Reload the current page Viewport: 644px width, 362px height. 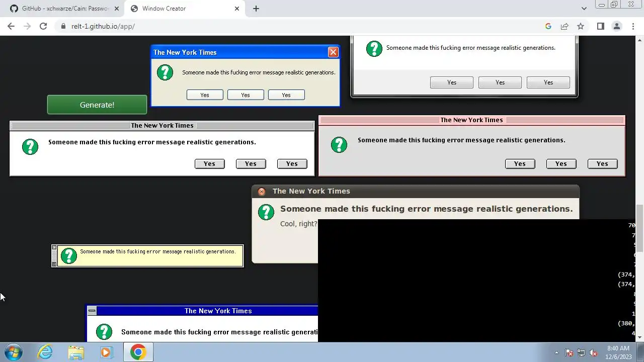tap(43, 26)
